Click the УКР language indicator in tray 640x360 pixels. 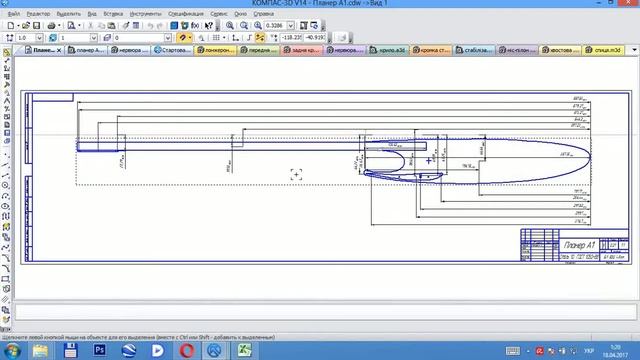[589, 351]
